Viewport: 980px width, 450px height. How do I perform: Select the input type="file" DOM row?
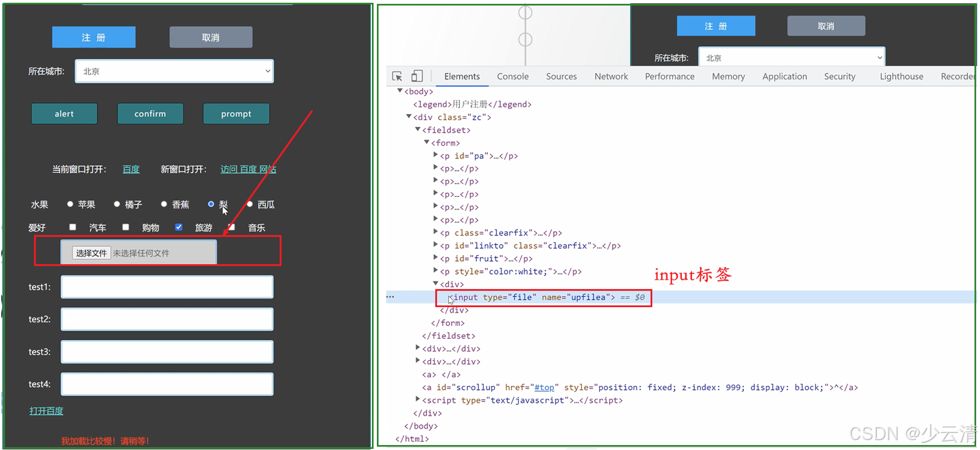680,297
